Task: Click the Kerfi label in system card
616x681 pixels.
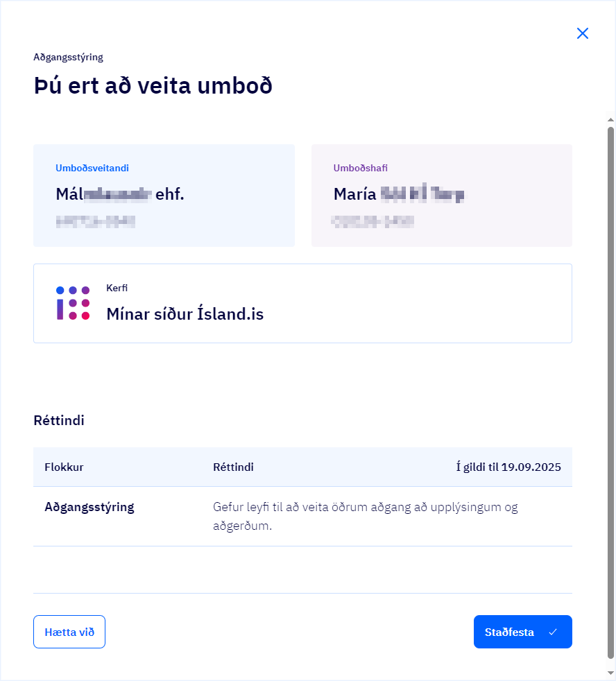Action: [117, 288]
